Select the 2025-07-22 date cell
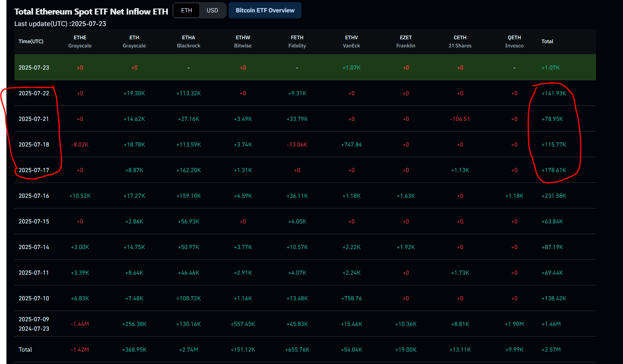Viewport: 623px width, 364px height. [34, 93]
